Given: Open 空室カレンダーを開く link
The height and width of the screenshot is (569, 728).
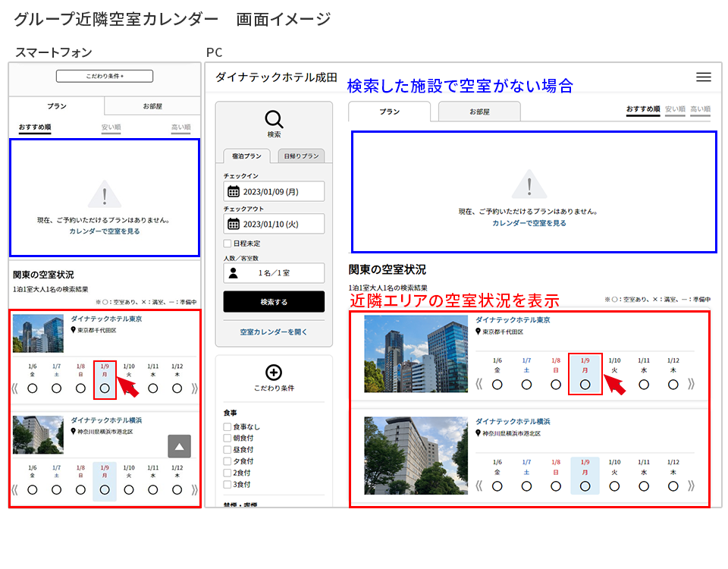Looking at the screenshot, I should click(274, 332).
